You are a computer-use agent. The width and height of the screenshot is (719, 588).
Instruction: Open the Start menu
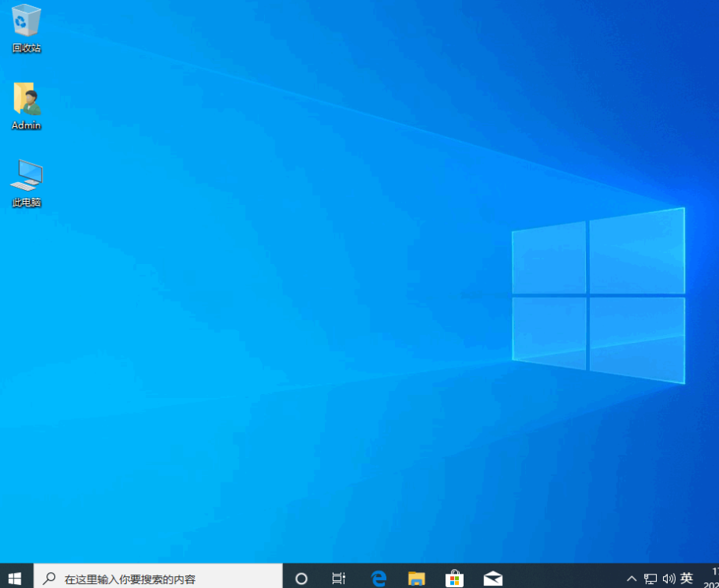click(14, 576)
